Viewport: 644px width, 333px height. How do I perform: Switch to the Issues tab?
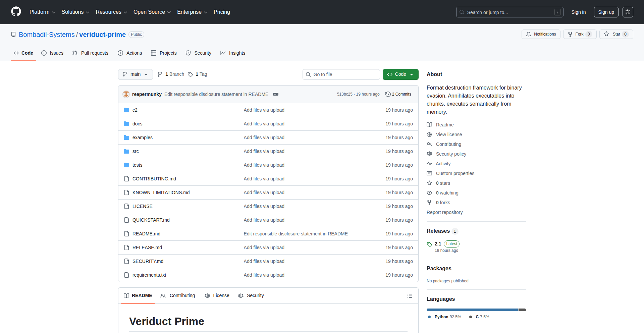(52, 53)
